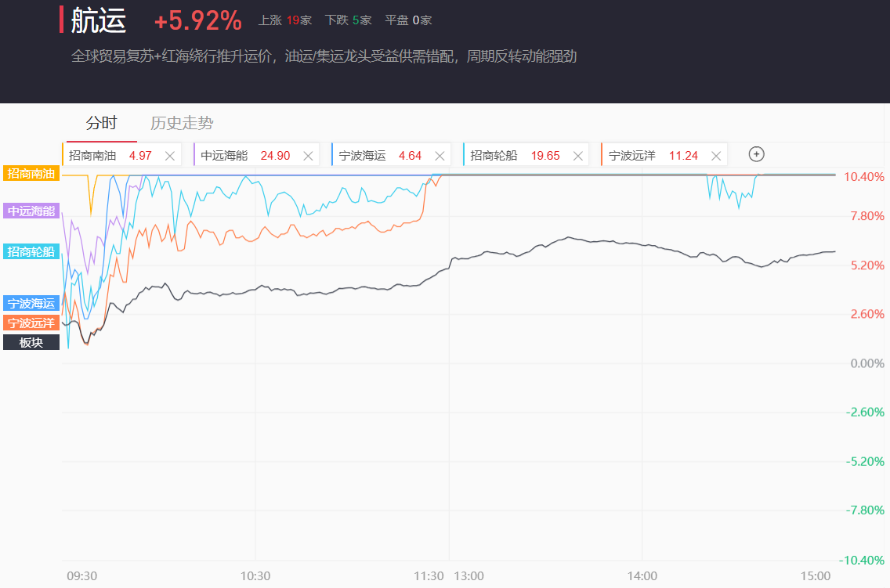
Task: Delete 宁波远洋 from the chart comparison
Action: [715, 156]
